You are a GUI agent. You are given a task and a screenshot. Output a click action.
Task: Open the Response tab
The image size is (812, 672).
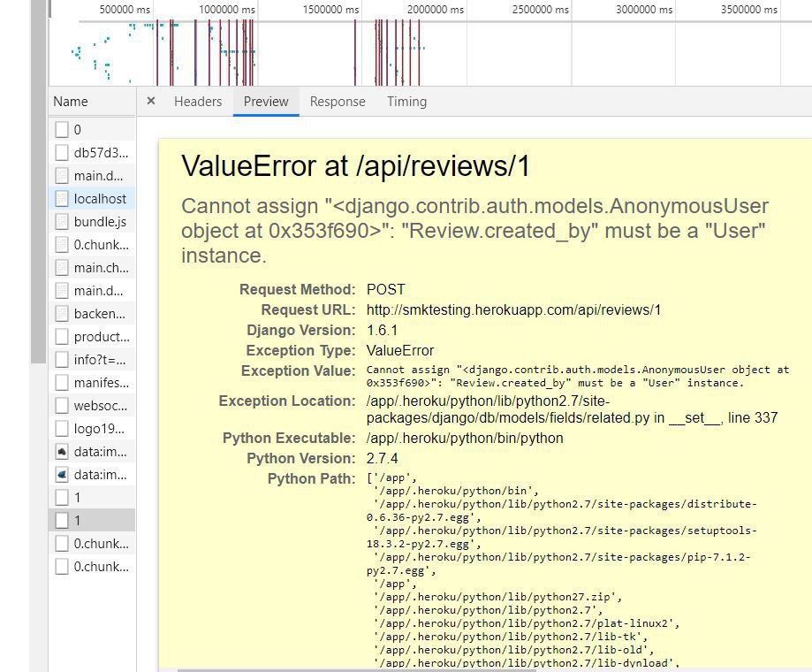pos(338,102)
